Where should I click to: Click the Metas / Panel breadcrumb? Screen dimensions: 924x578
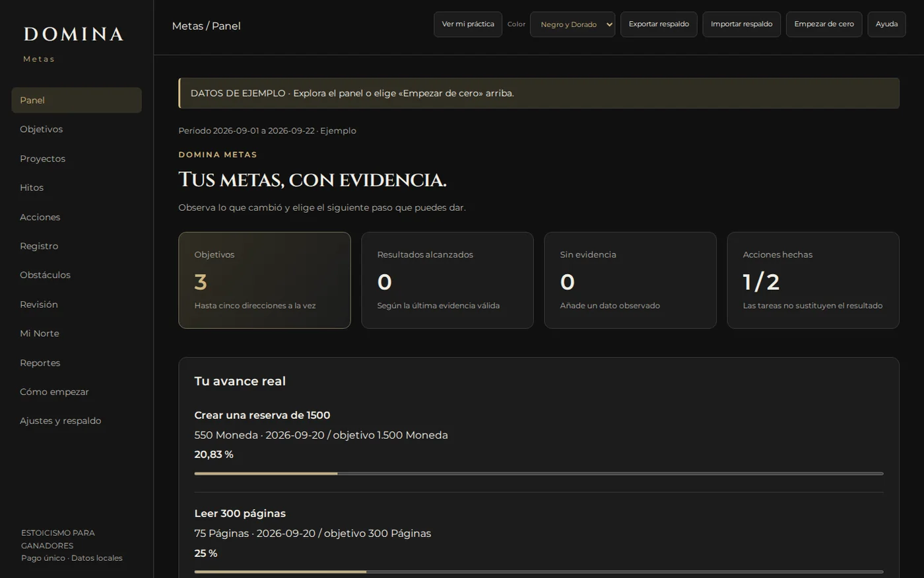click(x=206, y=26)
